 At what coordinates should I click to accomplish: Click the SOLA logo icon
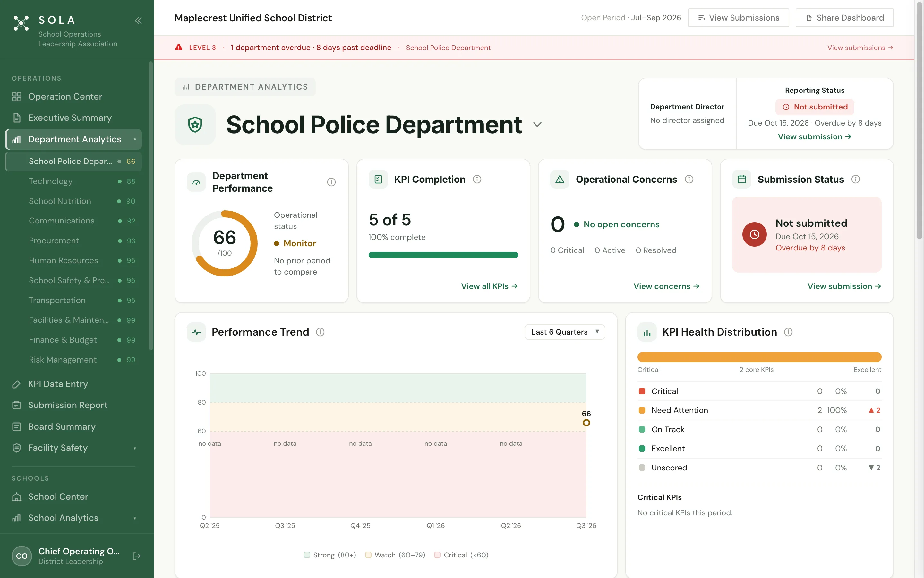21,23
